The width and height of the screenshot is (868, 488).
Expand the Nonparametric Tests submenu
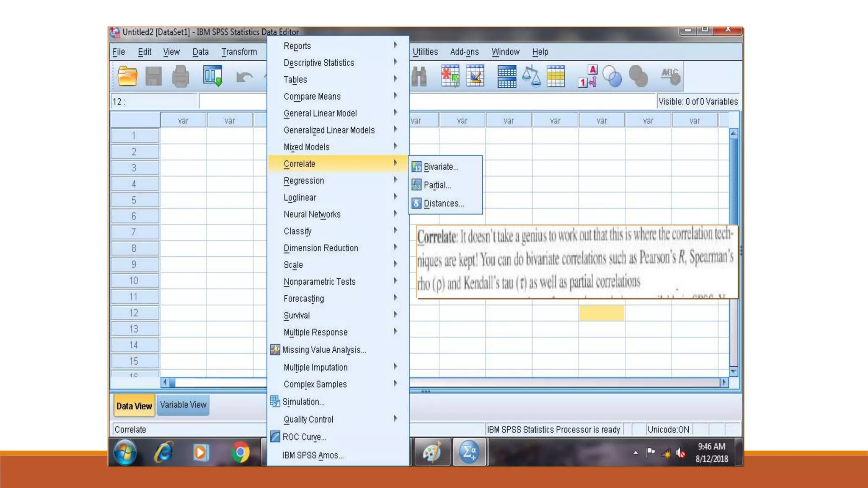click(319, 282)
